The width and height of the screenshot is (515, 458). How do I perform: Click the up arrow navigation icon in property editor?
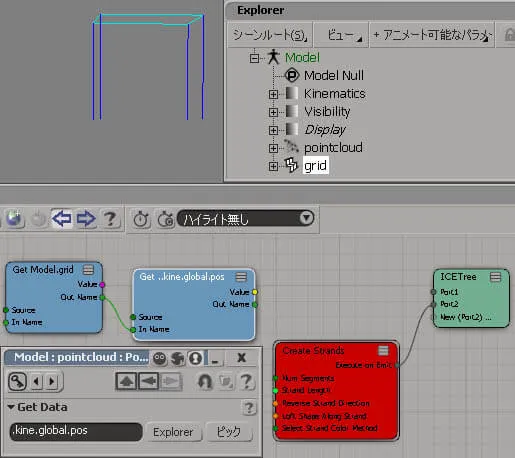(126, 381)
